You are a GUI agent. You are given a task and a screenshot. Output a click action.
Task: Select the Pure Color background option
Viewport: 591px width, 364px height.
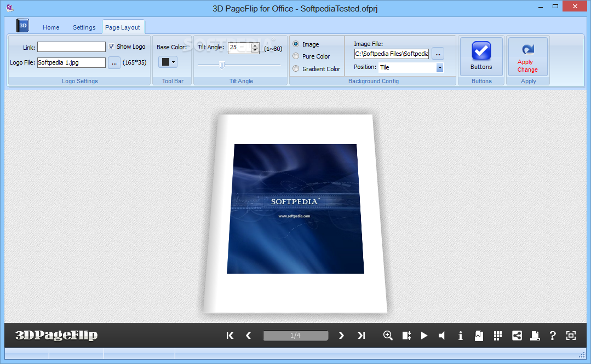click(x=296, y=56)
